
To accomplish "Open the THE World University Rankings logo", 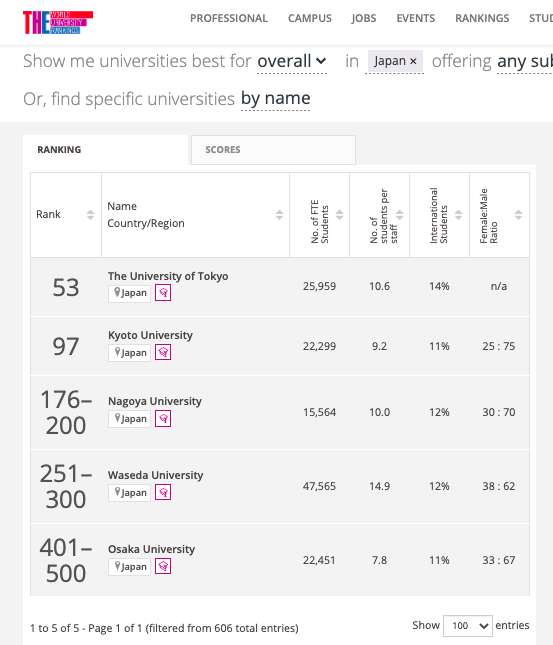I will tap(58, 22).
